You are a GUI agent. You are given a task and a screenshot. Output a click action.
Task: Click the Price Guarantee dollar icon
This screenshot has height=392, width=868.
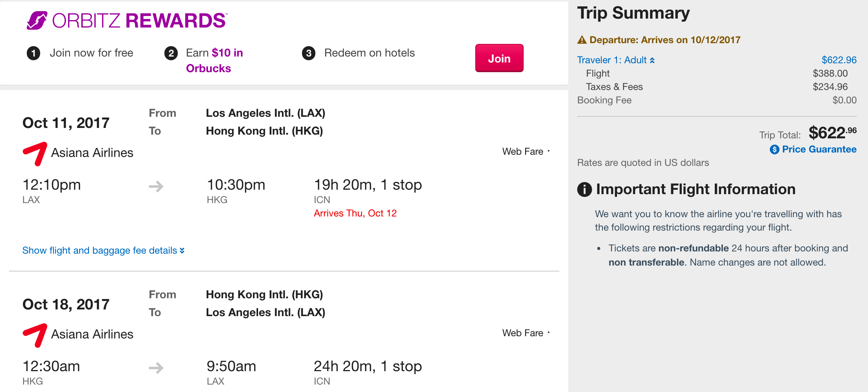click(x=774, y=150)
